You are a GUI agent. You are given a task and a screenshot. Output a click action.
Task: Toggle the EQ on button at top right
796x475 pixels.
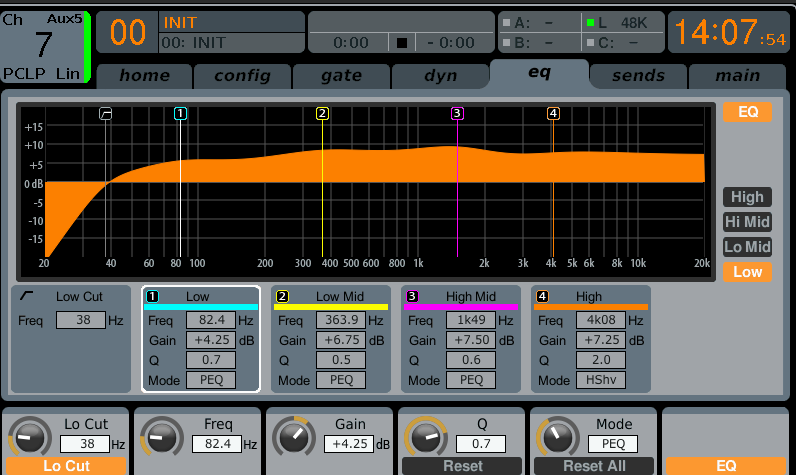click(747, 112)
